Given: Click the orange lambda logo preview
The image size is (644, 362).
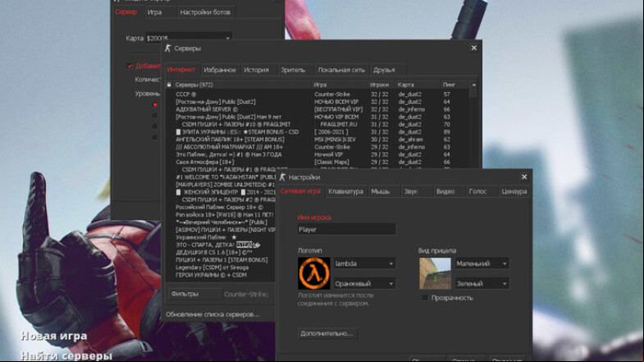Looking at the screenshot, I should 313,273.
